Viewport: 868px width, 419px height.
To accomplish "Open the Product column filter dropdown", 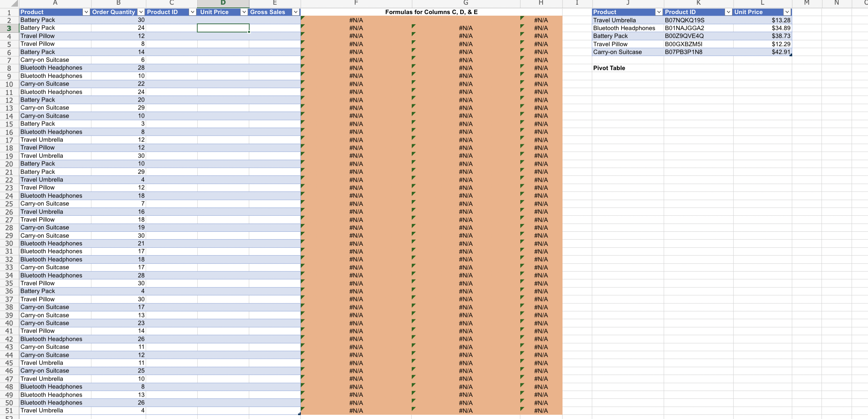I will [x=87, y=12].
